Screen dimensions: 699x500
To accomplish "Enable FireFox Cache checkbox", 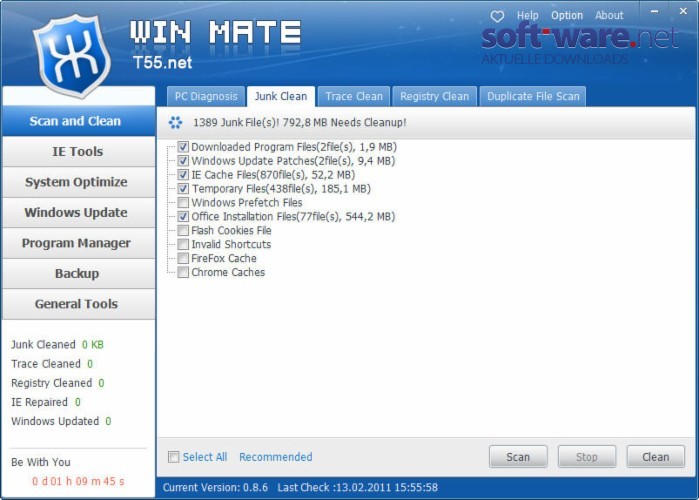I will click(183, 258).
